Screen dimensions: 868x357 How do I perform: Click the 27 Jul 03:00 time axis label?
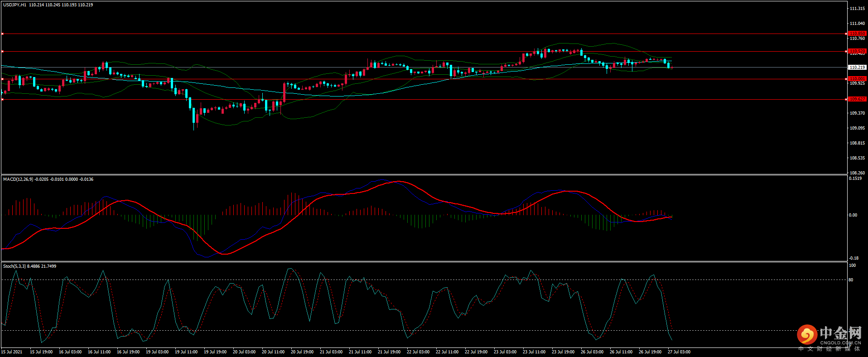click(679, 352)
